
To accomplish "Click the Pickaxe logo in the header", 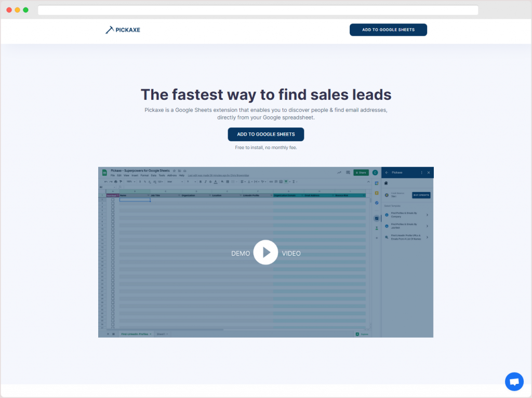I will 123,30.
